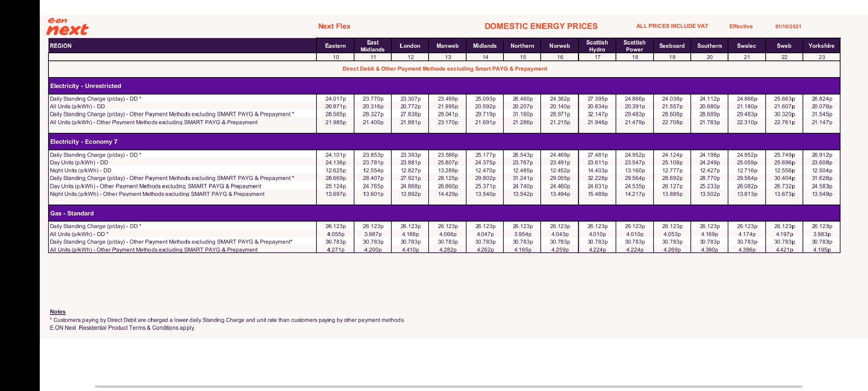
Task: Click the Midlands value 25.177p
Action: 485,155
